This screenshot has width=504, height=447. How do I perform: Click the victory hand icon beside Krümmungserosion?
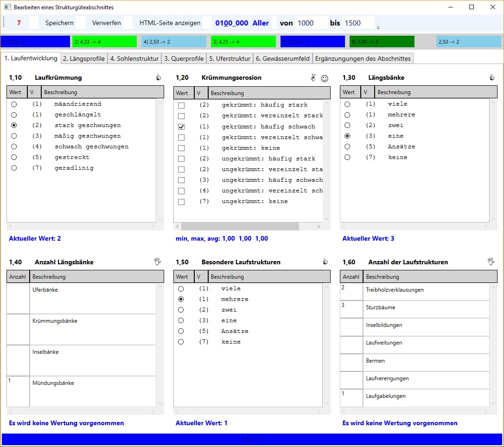313,78
